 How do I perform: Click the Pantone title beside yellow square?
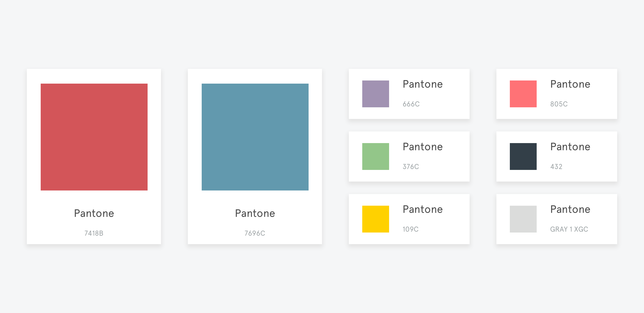(x=422, y=209)
